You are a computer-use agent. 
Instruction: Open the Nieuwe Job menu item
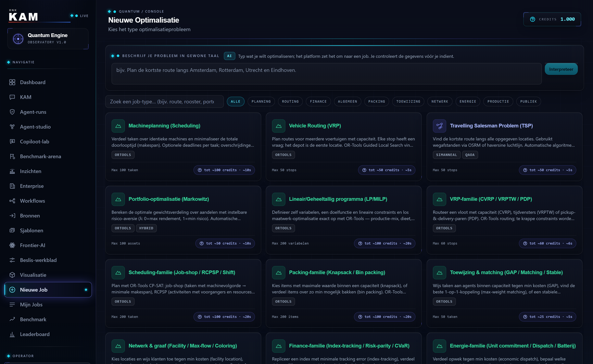pyautogui.click(x=48, y=290)
